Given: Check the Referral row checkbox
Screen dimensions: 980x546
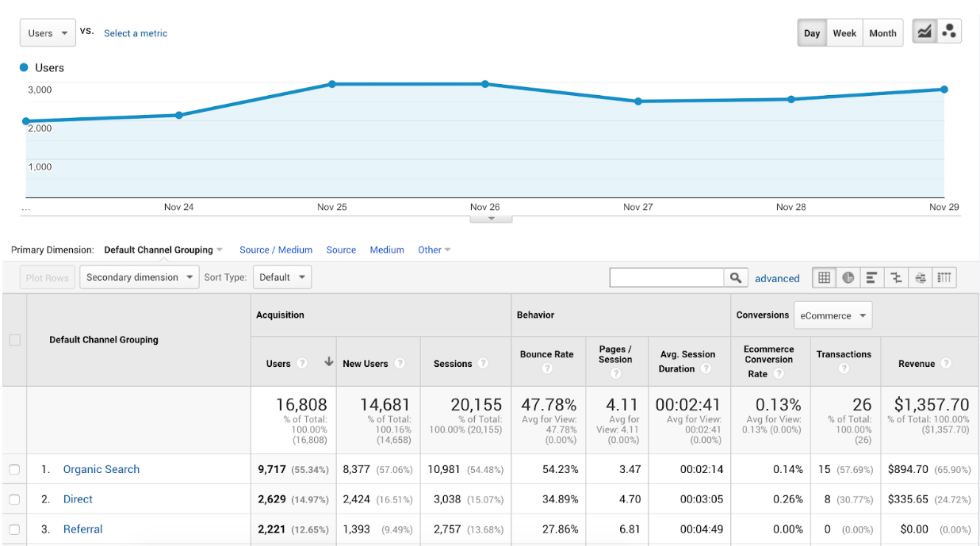Looking at the screenshot, I should click(14, 529).
